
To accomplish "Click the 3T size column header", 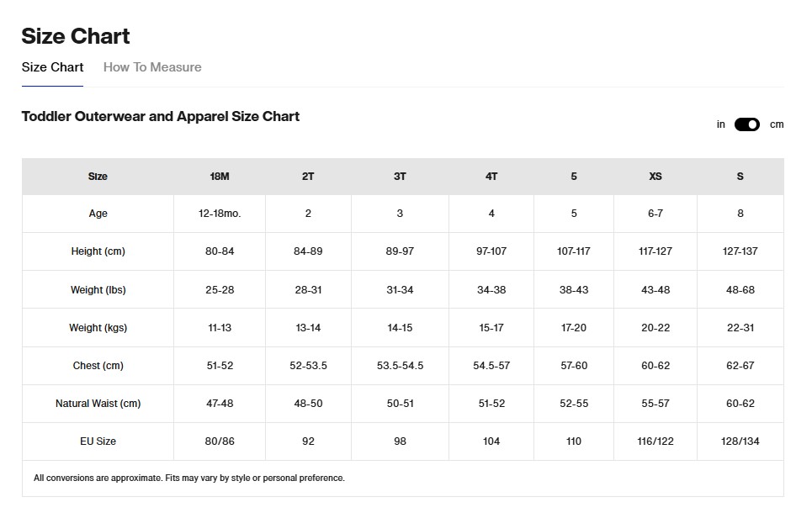I will [x=400, y=177].
